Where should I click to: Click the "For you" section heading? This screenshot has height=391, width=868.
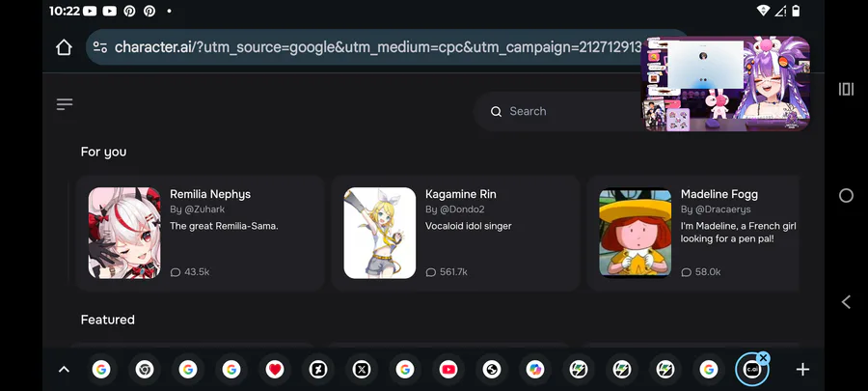103,152
